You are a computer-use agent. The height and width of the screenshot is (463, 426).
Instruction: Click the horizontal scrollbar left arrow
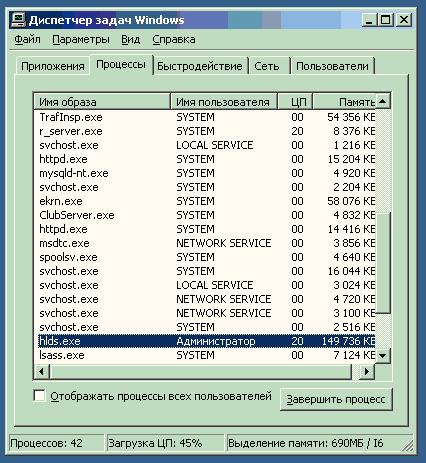click(x=41, y=371)
